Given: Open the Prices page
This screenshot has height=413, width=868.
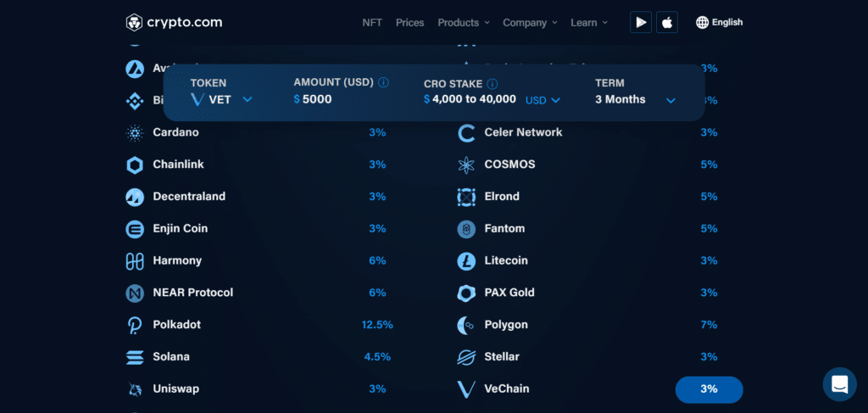Looking at the screenshot, I should tap(409, 23).
